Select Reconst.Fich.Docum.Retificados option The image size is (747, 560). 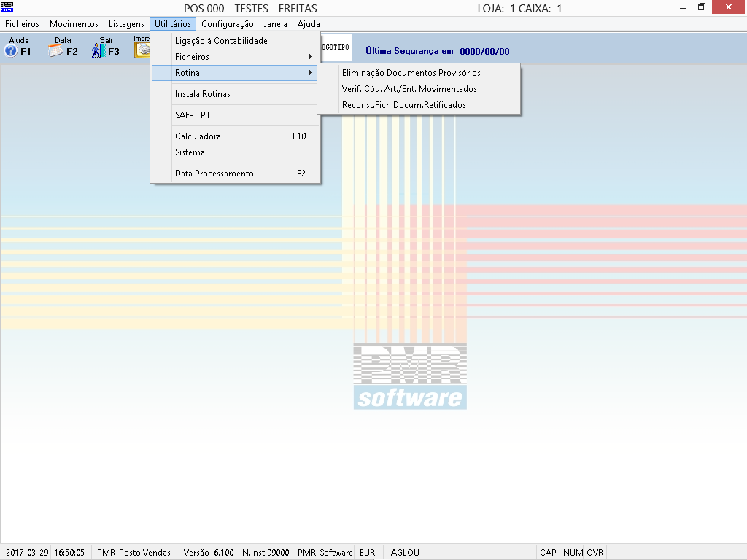(x=403, y=105)
